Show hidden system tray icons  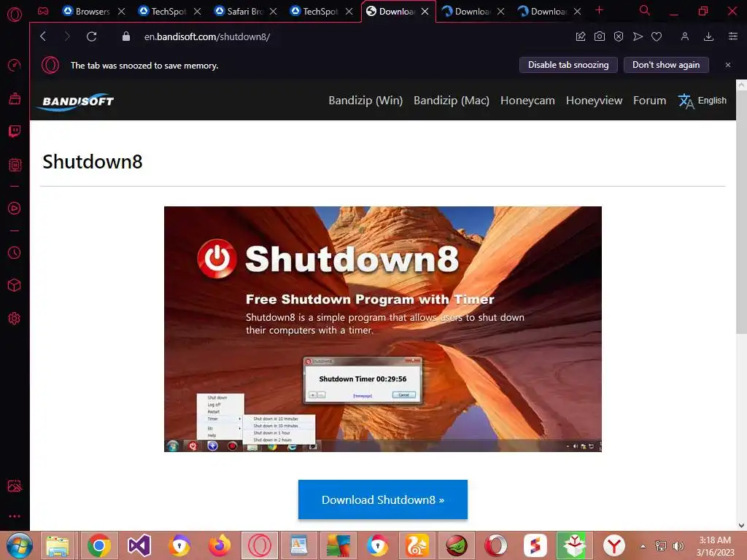(643, 546)
